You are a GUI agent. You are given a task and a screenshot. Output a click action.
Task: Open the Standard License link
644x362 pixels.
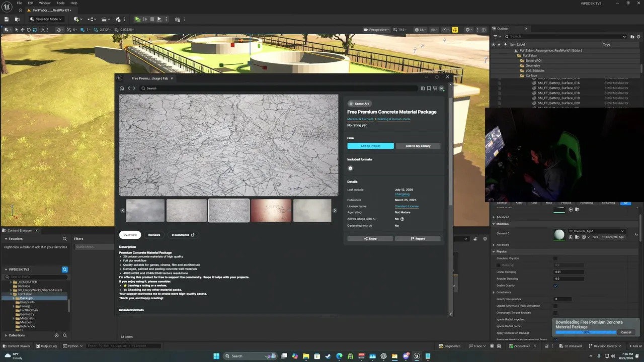click(407, 206)
